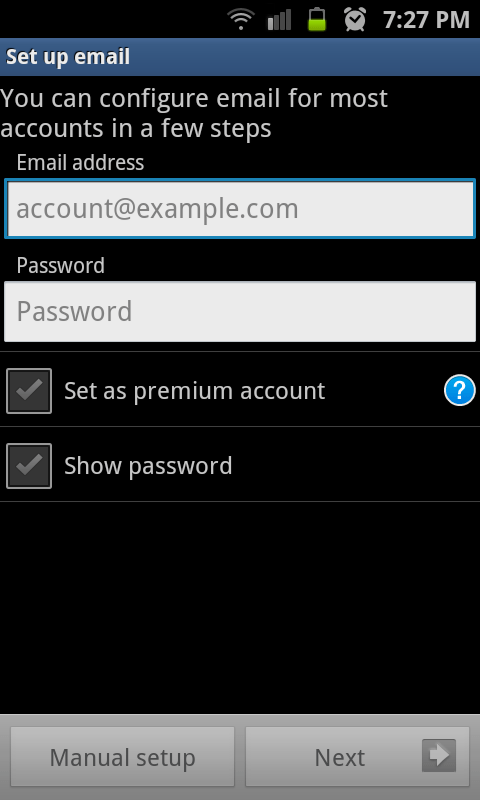Click the arrow icon on Next button

(x=439, y=756)
